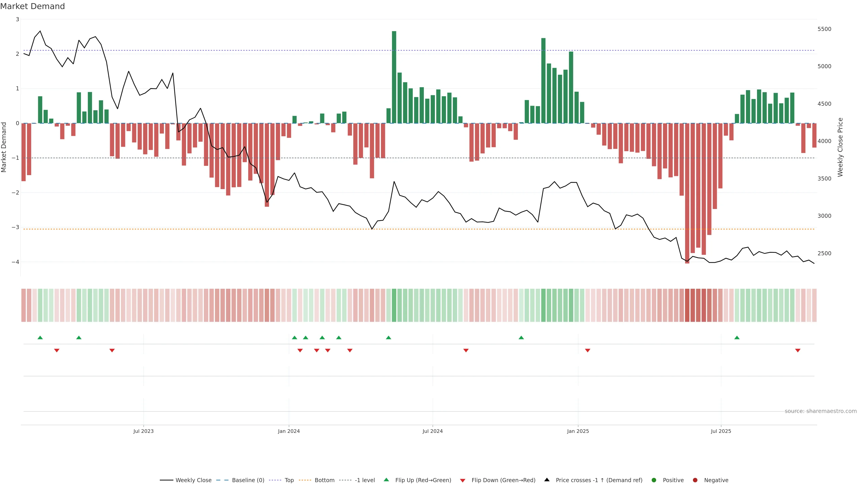Click the Jan 2024 x-axis label
Image resolution: width=868 pixels, height=488 pixels.
point(289,431)
